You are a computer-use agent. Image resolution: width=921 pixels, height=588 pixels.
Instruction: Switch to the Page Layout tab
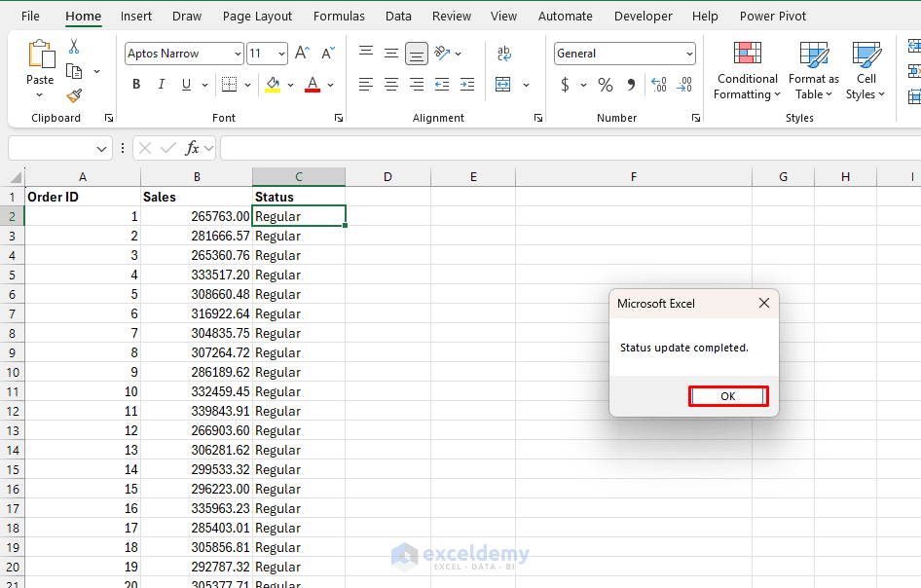tap(257, 17)
